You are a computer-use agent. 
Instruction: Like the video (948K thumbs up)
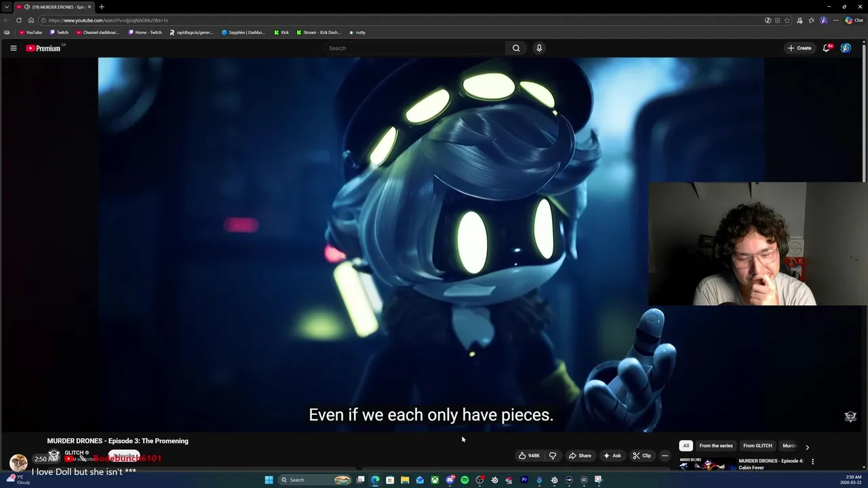(529, 455)
